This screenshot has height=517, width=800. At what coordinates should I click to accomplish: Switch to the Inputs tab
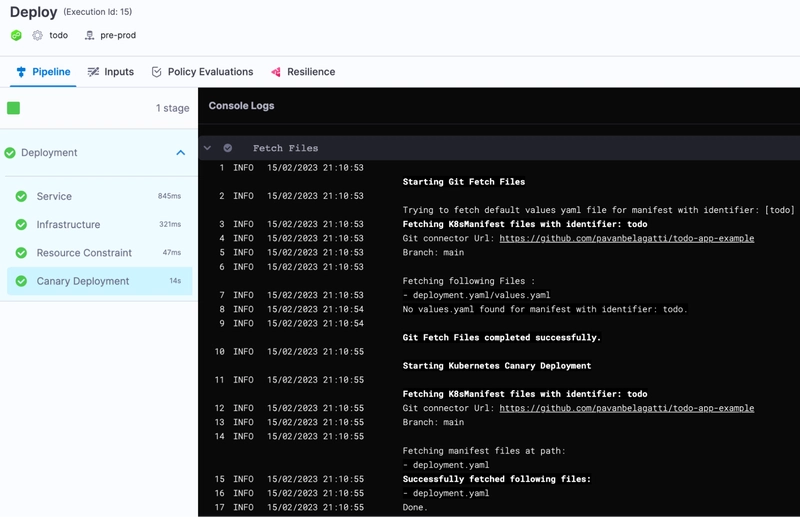(111, 72)
